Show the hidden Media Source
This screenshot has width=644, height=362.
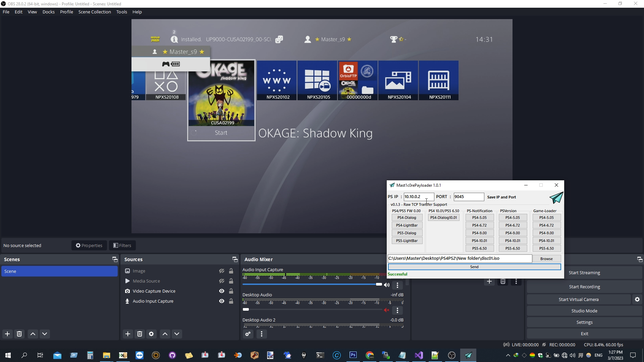222,281
